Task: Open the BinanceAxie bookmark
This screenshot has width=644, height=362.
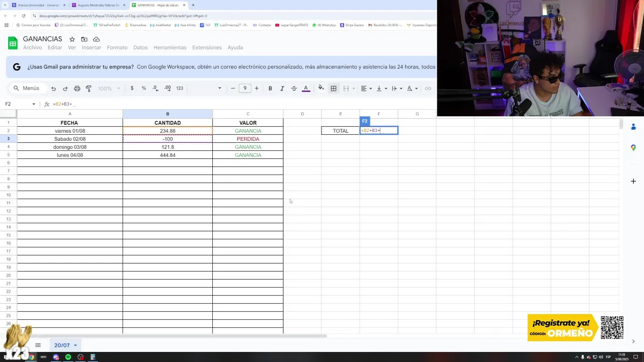Action: (135, 25)
